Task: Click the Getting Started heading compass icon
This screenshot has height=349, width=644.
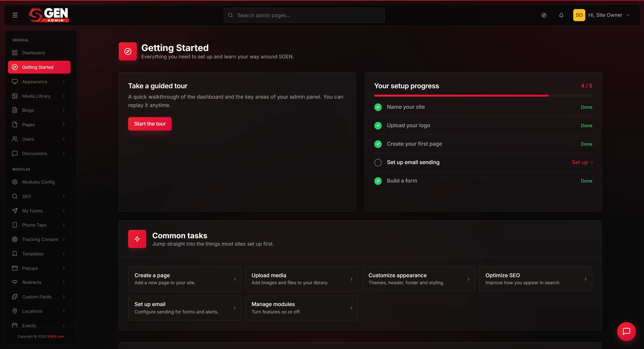Action: pyautogui.click(x=128, y=51)
